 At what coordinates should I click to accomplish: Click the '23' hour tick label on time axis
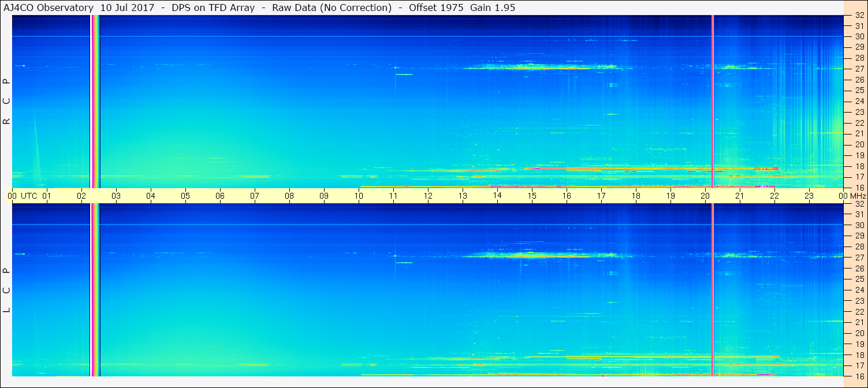coord(809,196)
